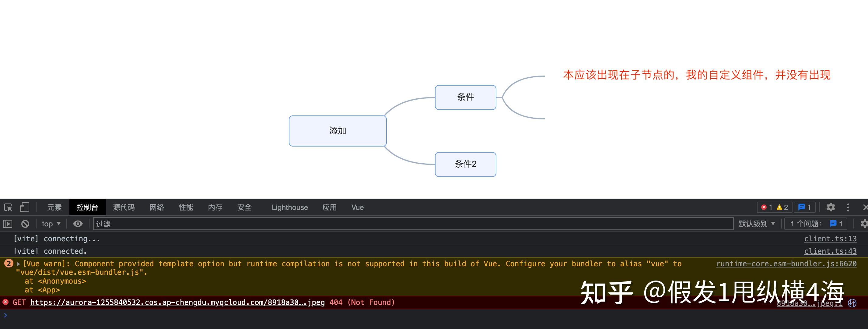Clear the console messages

(x=25, y=224)
